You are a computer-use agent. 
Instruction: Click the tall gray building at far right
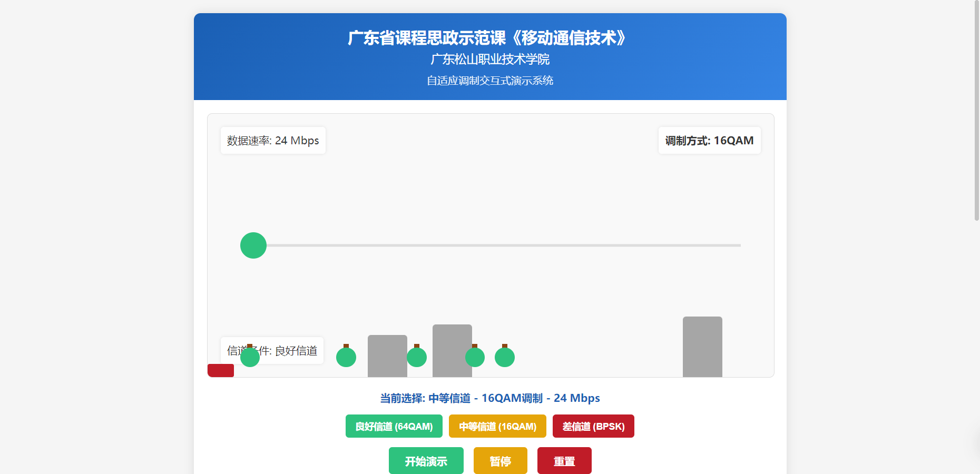click(x=702, y=347)
